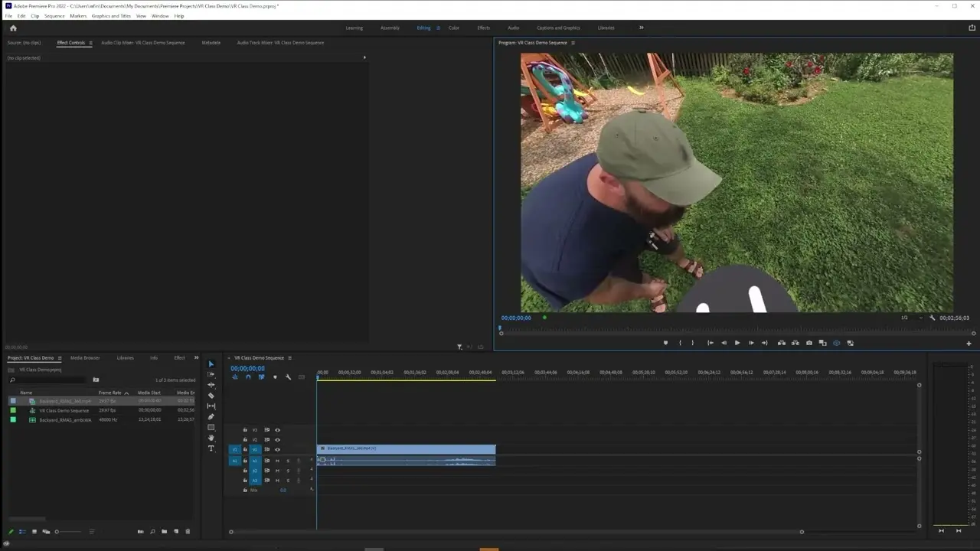
Task: Open the Media Browser panel tab
Action: 85,358
